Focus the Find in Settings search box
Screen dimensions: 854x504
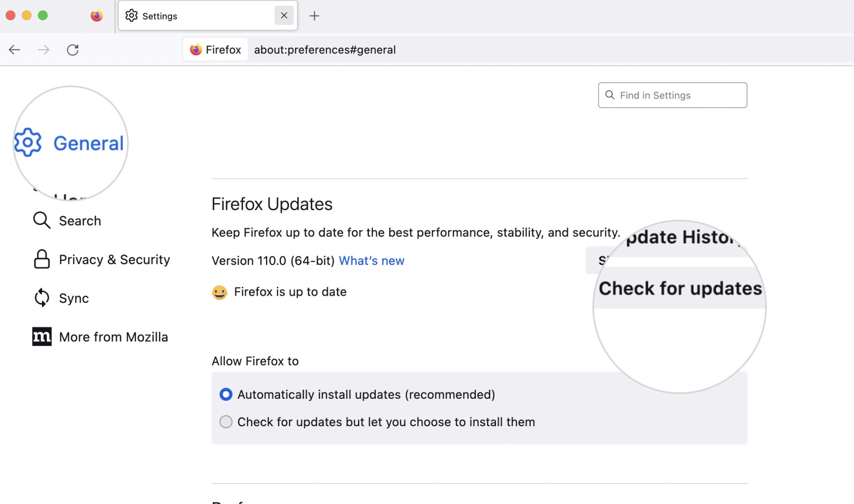(672, 95)
